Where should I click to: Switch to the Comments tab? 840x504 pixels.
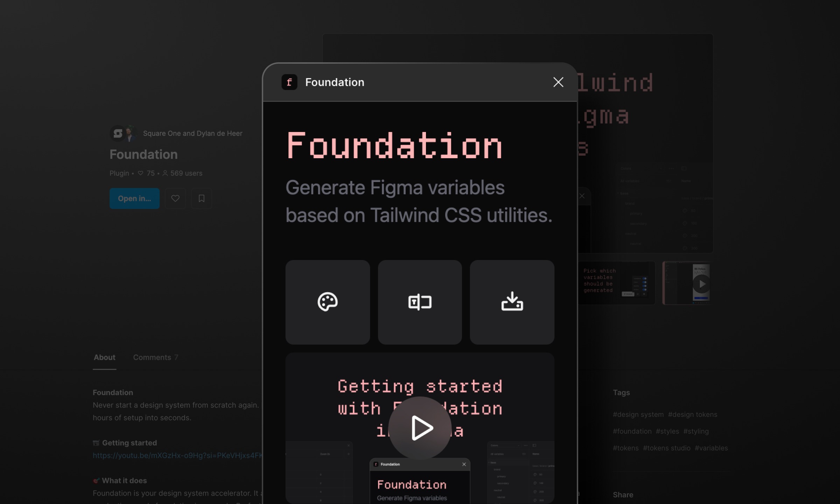click(155, 357)
